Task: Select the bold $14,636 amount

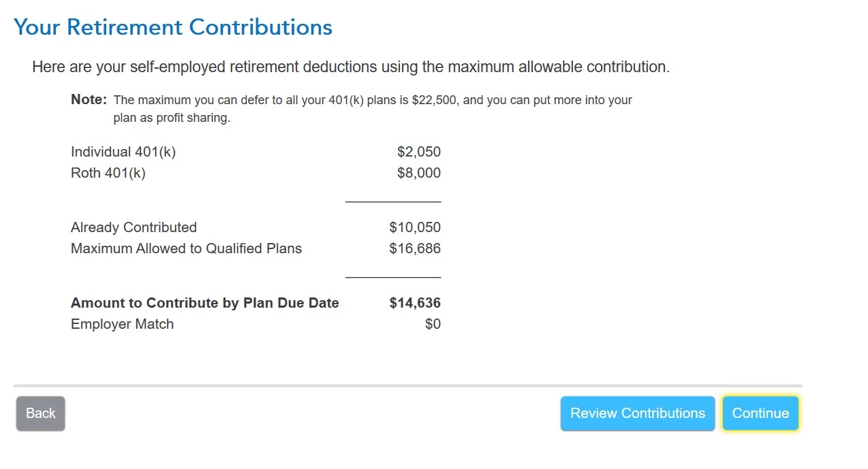Action: pyautogui.click(x=415, y=303)
